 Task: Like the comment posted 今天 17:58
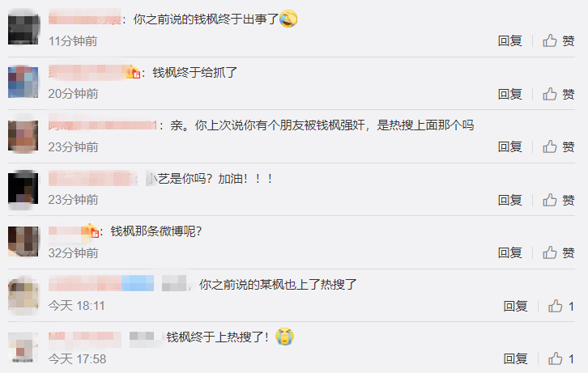[x=561, y=358]
